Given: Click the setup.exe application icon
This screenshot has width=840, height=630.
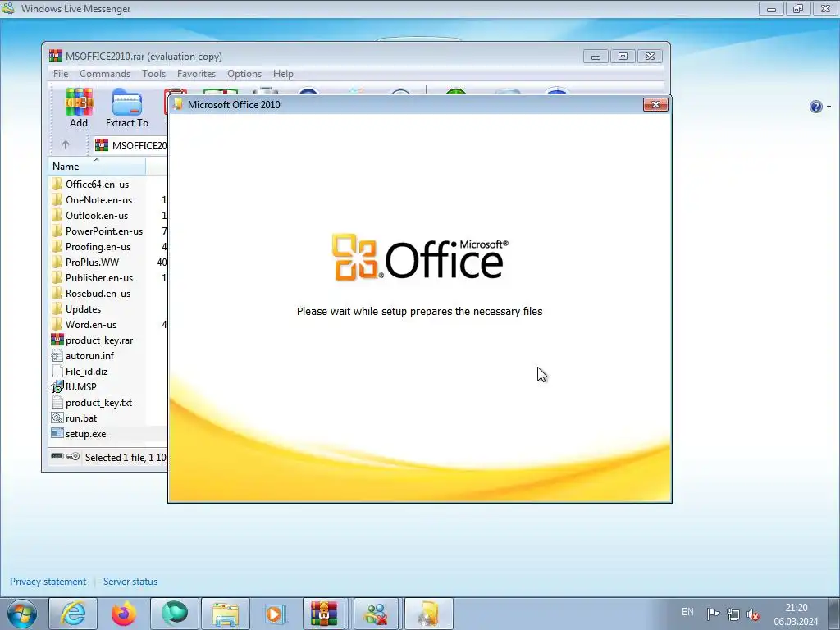Looking at the screenshot, I should [57, 433].
